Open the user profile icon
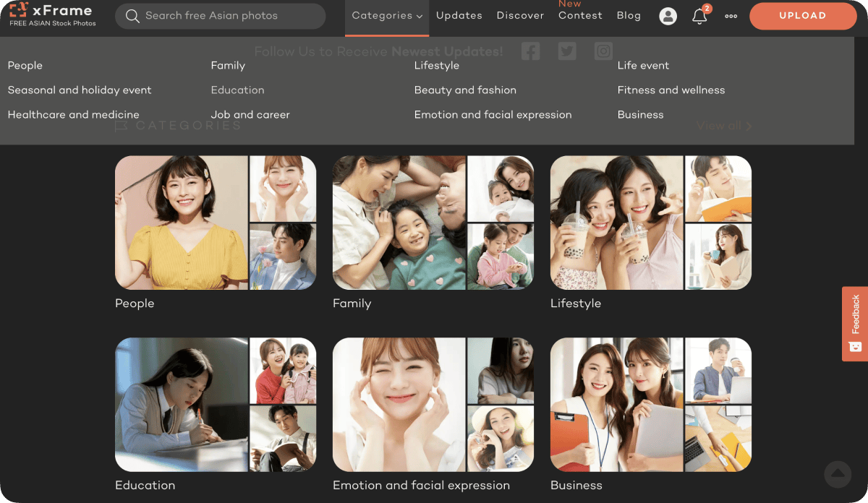 668,16
